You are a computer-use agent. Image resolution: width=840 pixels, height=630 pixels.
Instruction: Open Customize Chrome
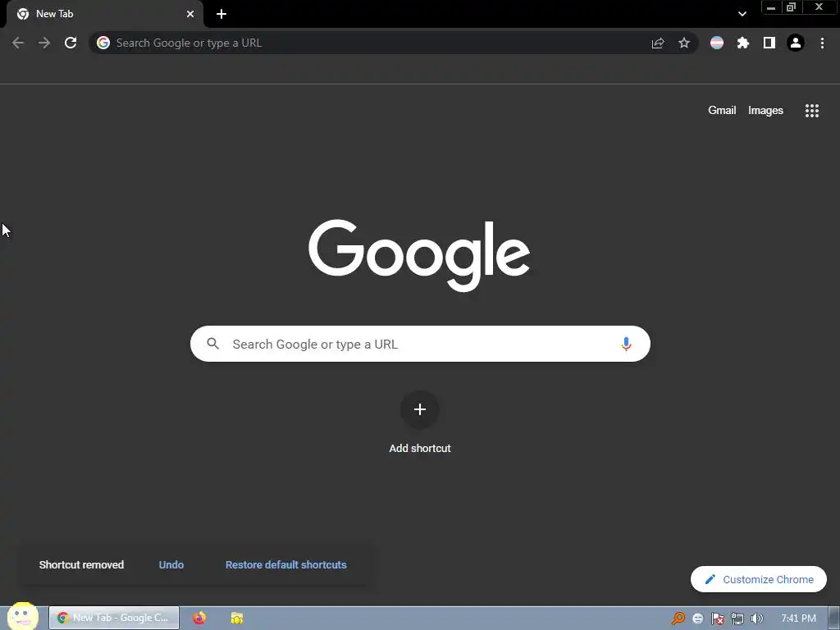758,579
